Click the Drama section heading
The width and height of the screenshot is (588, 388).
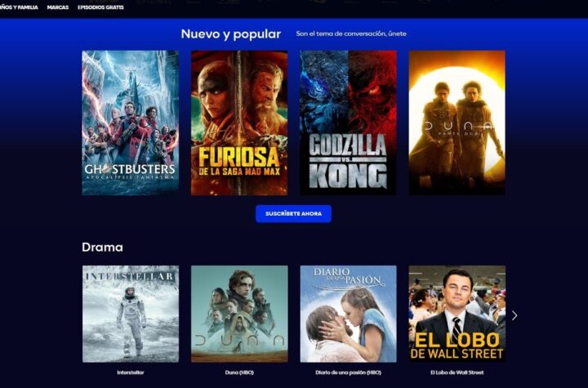point(102,248)
